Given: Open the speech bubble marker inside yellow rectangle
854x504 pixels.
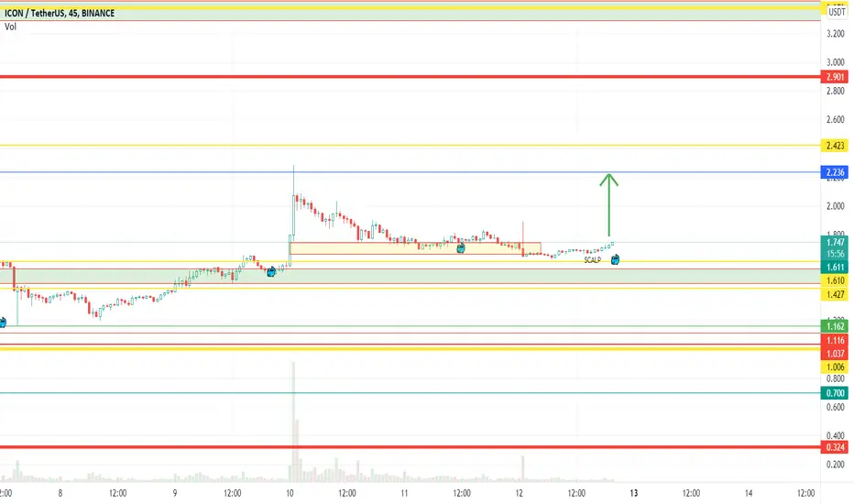Looking at the screenshot, I should (x=461, y=248).
